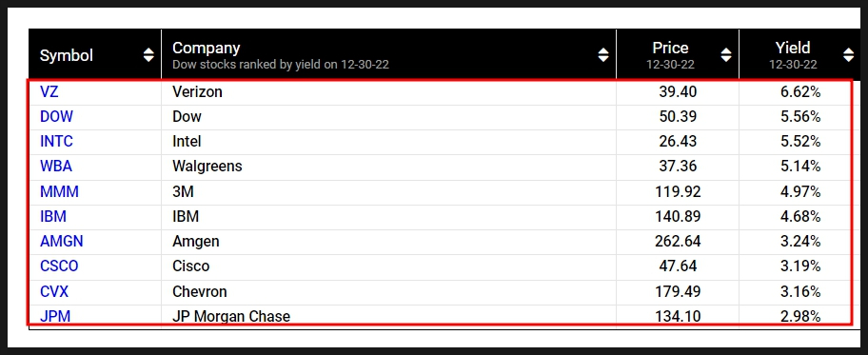Open the DOW ticker symbol link

tap(56, 116)
